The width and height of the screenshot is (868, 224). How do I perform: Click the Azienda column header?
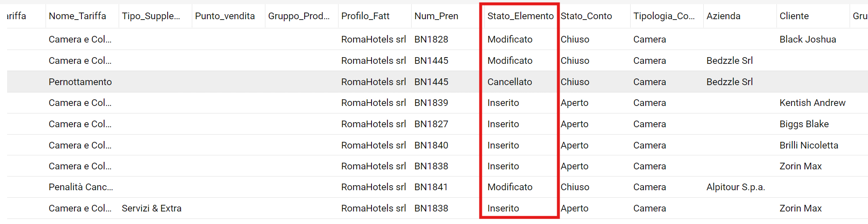[x=723, y=16]
